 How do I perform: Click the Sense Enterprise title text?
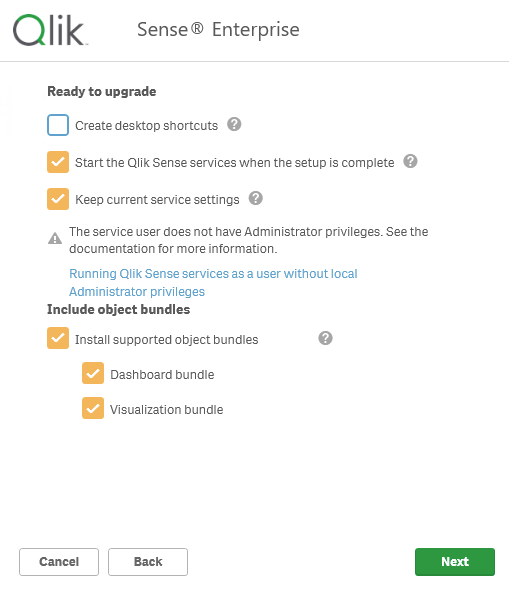[218, 30]
